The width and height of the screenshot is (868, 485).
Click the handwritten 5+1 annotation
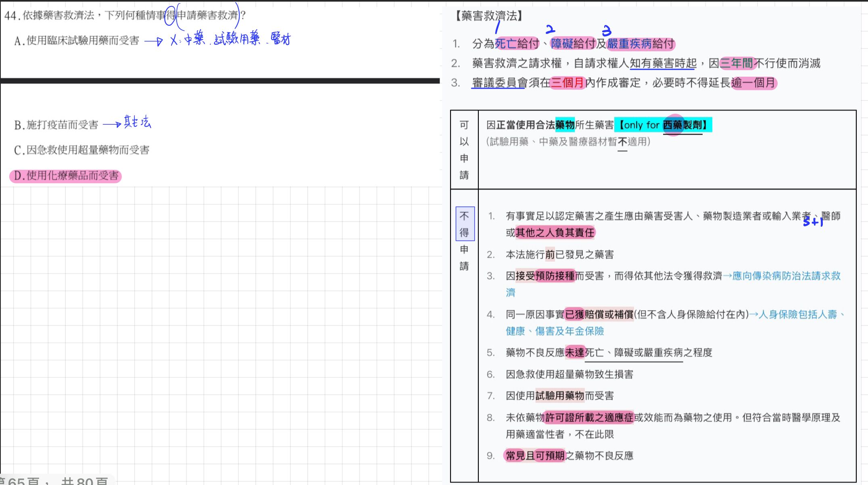click(812, 222)
